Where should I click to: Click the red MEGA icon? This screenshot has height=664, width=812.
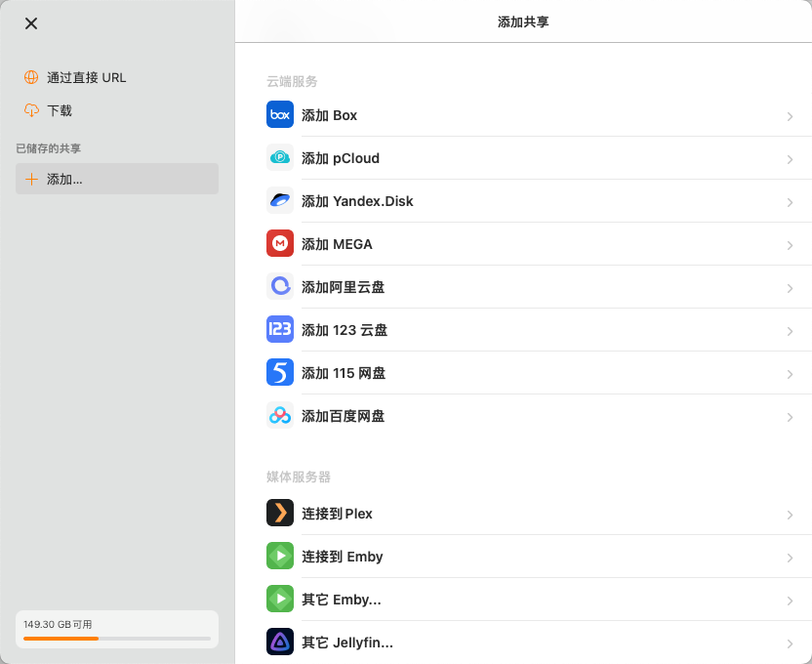(x=280, y=243)
